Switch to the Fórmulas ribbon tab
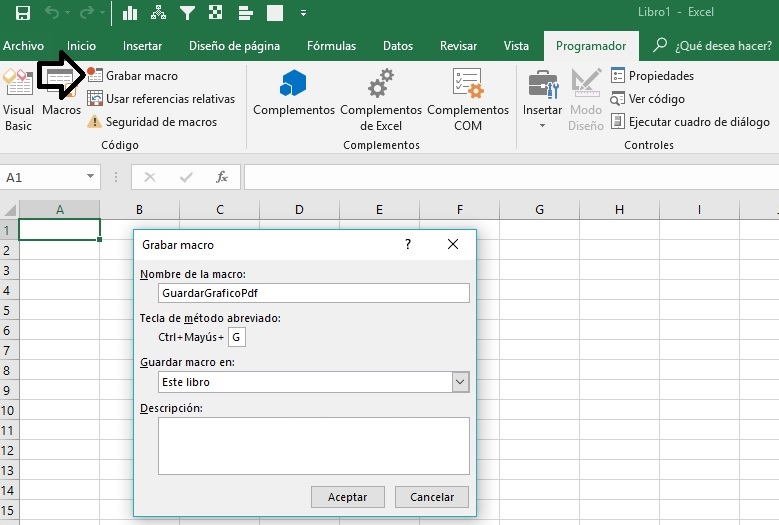 (331, 46)
